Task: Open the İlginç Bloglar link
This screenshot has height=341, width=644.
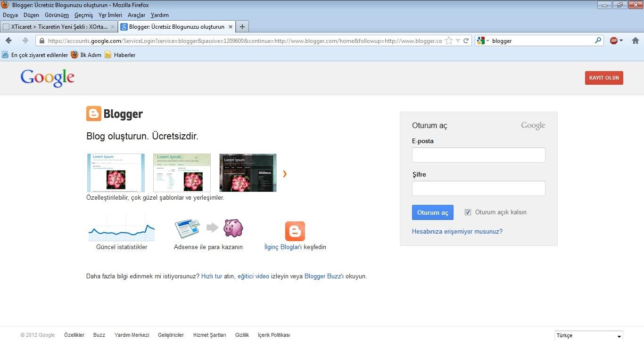Action: point(282,247)
